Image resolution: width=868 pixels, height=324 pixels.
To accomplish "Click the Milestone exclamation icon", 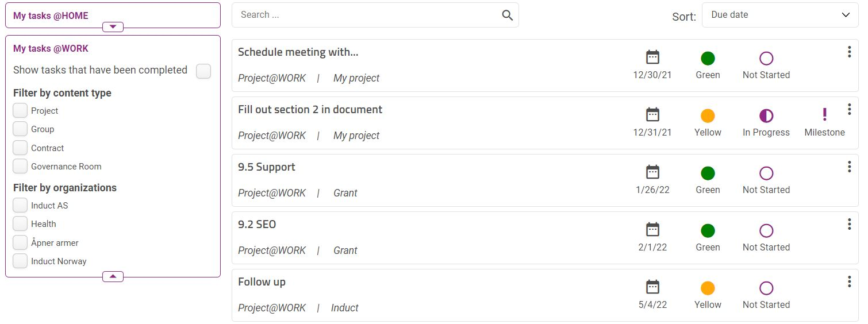I will (824, 115).
